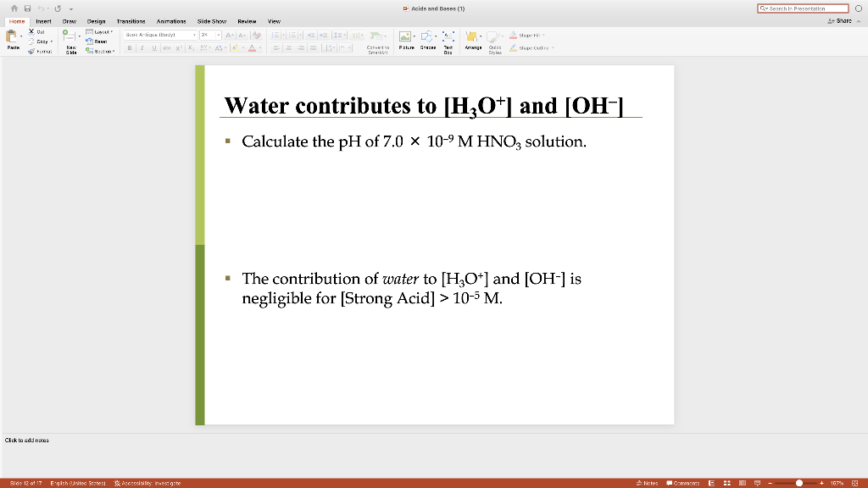Screen dimensions: 868x488
Task: Expand the Copy options arrow
Action: tap(52, 42)
